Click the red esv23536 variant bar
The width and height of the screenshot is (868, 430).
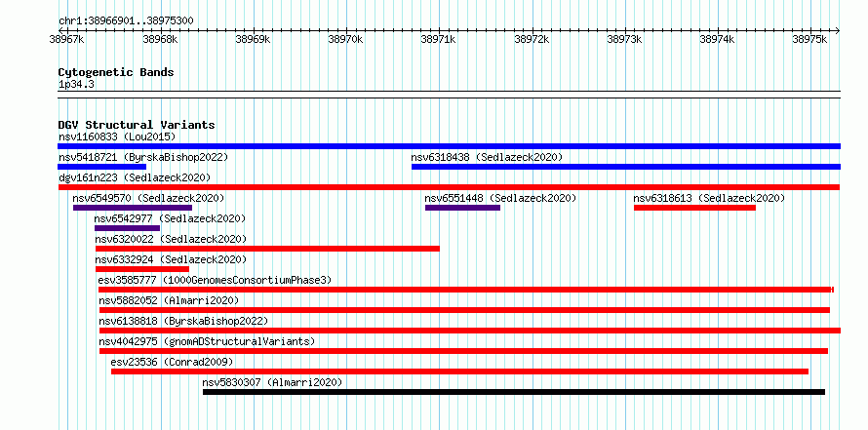pos(459,371)
